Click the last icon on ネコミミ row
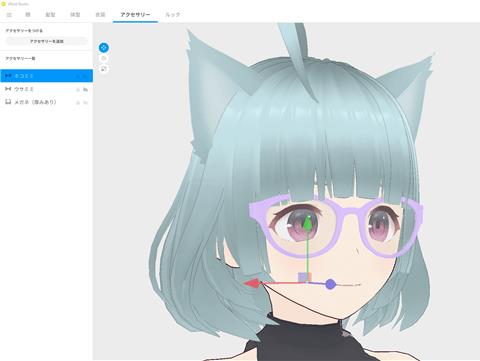 click(x=86, y=76)
